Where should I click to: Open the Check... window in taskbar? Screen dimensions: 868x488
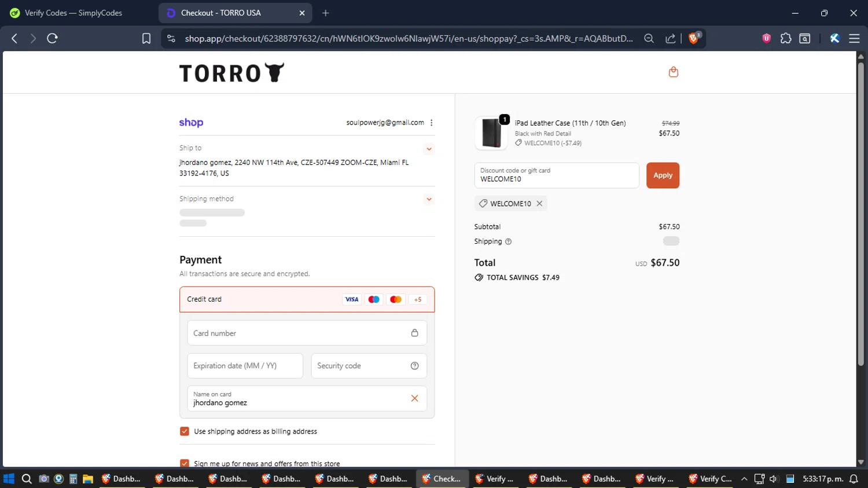(x=443, y=479)
